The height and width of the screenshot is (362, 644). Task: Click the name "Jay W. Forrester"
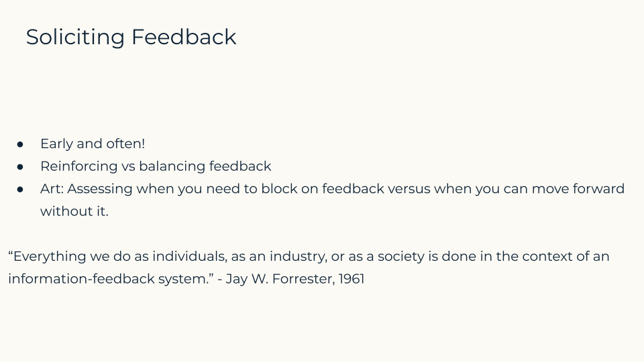[x=280, y=279]
